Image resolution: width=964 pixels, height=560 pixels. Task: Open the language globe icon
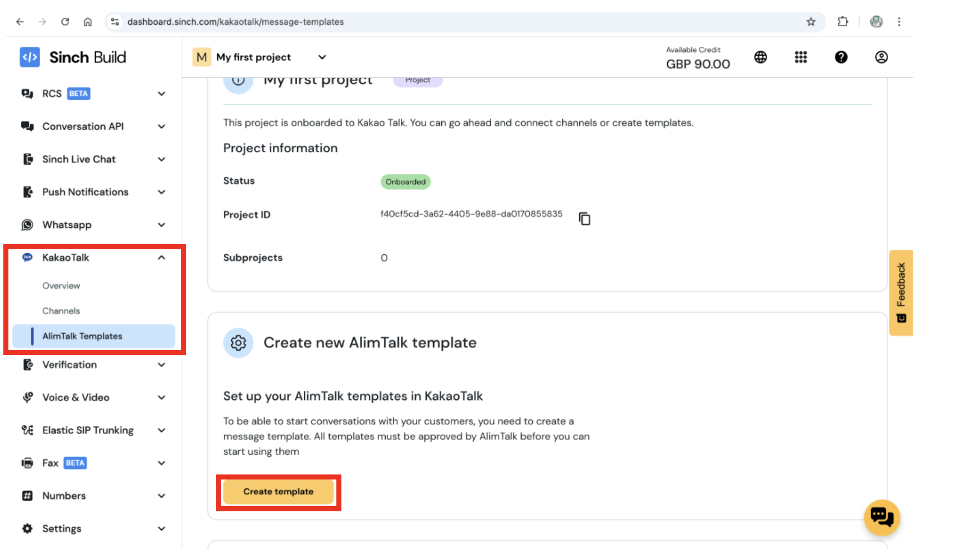760,57
